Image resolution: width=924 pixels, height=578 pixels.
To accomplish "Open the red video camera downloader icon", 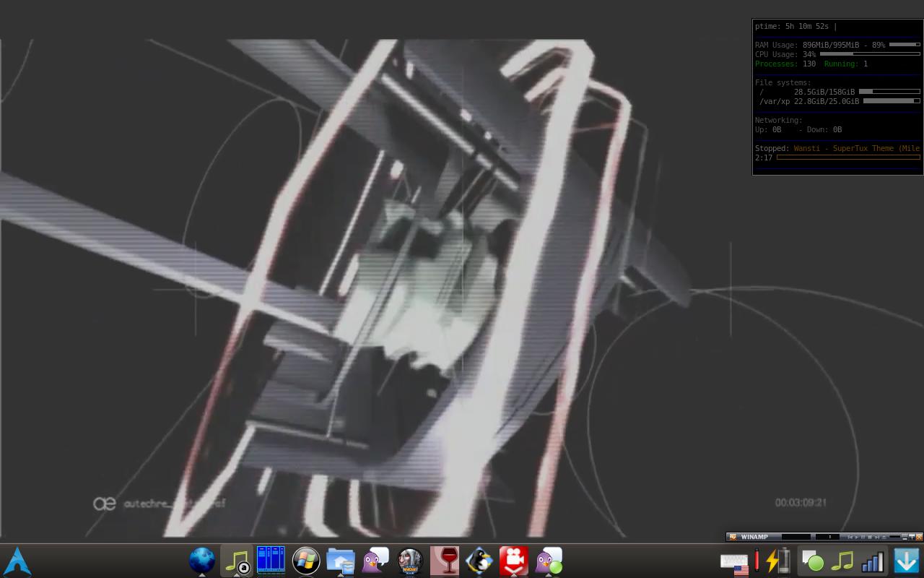I will (x=514, y=561).
